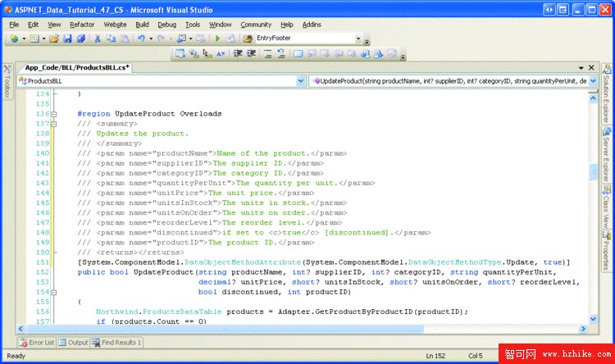Click the Save icon in the toolbar

click(x=68, y=39)
